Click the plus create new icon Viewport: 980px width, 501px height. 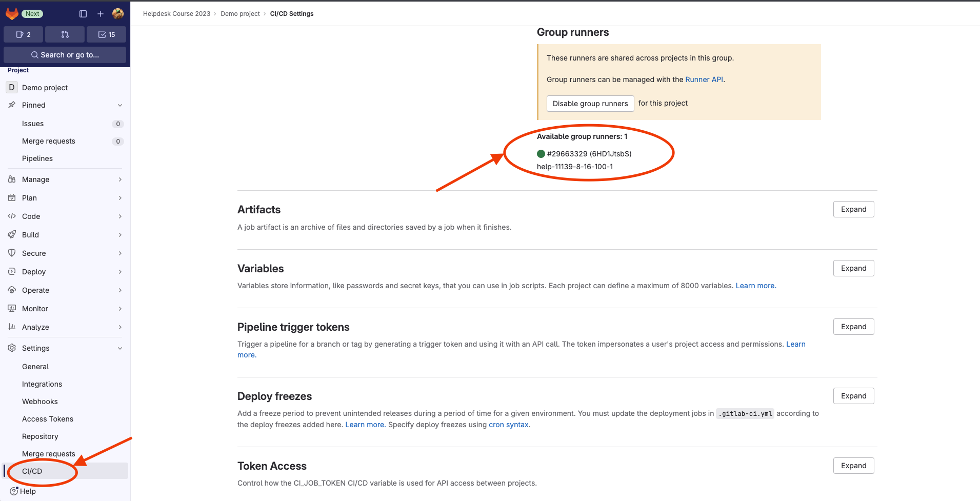(x=101, y=14)
